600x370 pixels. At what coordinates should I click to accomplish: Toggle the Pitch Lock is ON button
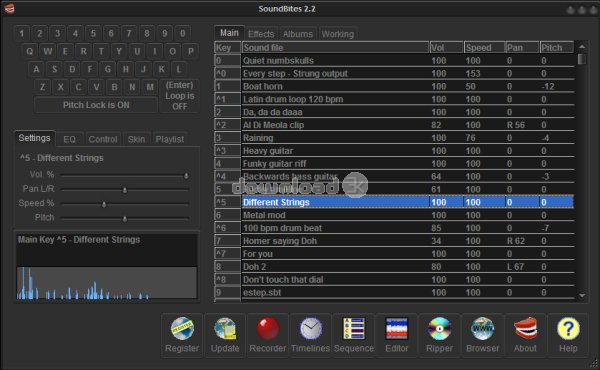[96, 105]
